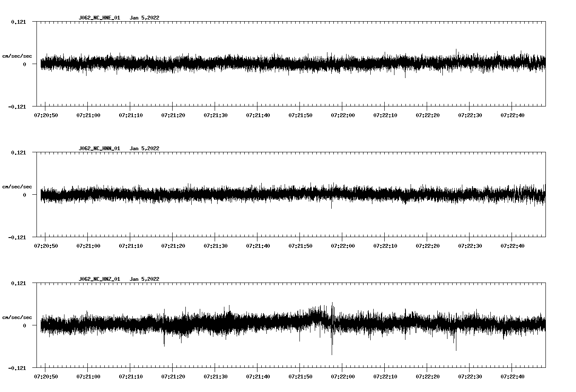
Task: Click the cm/sec/sec unit label of HNE plot
Action: click(x=17, y=56)
